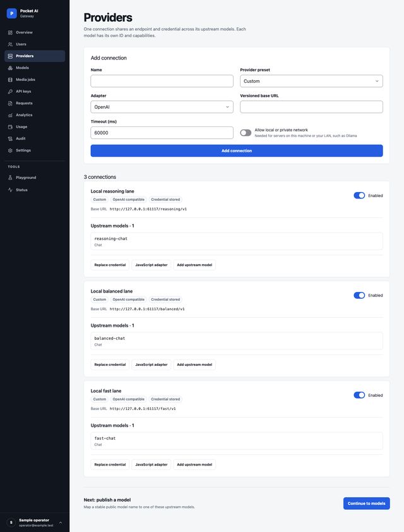Click Credential stored tag on reasoning lane
The height and width of the screenshot is (532, 404).
pyautogui.click(x=165, y=200)
